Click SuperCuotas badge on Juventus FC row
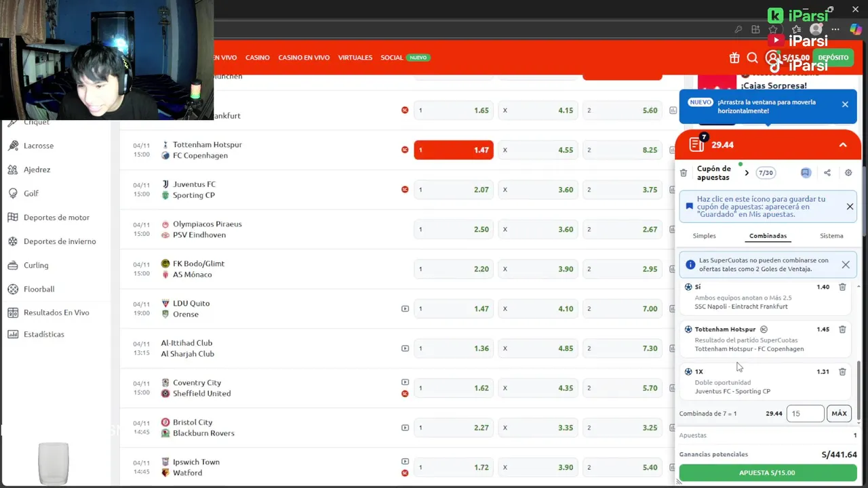The height and width of the screenshot is (488, 868). click(x=405, y=189)
